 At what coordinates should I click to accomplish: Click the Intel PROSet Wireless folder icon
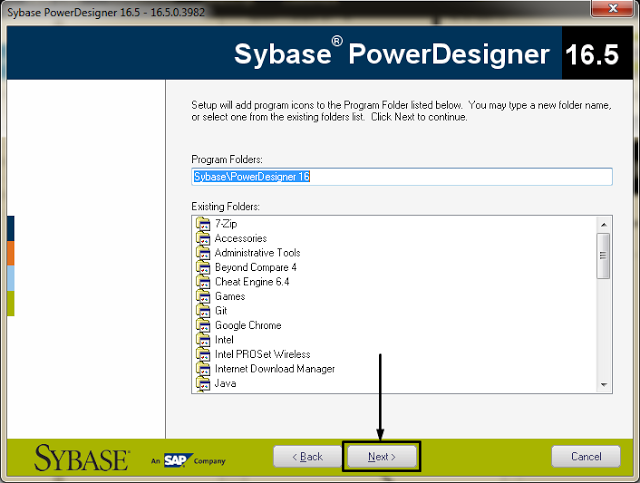click(x=203, y=354)
